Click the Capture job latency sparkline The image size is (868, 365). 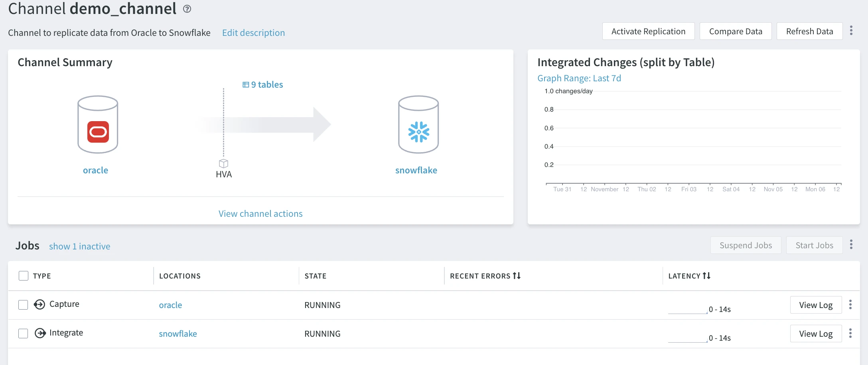point(687,310)
